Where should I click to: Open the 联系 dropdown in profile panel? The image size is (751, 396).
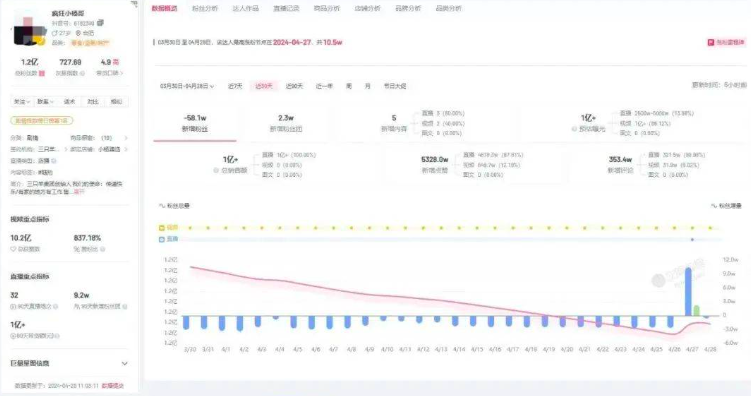coord(46,102)
